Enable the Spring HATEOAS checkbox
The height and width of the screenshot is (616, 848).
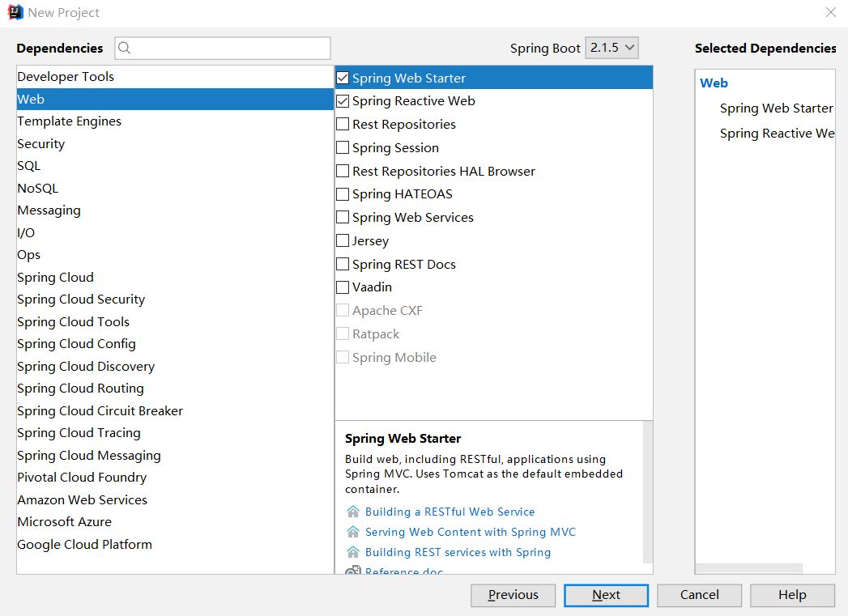click(x=343, y=194)
